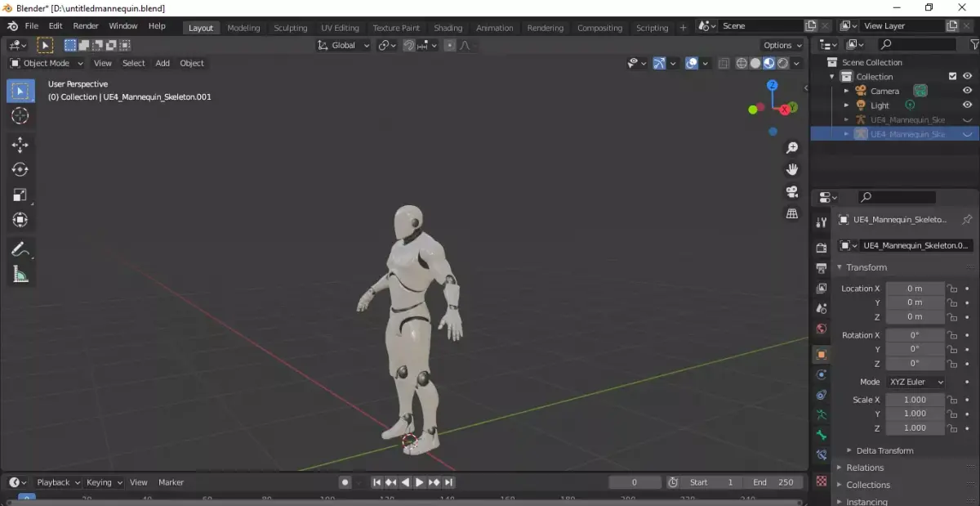Open the Object properties tab
Screen dimensions: 980x506
[x=822, y=354]
